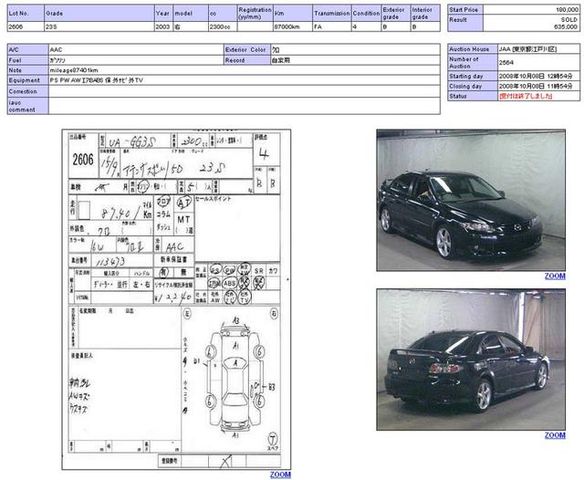Click the Grade column header

(99, 13)
